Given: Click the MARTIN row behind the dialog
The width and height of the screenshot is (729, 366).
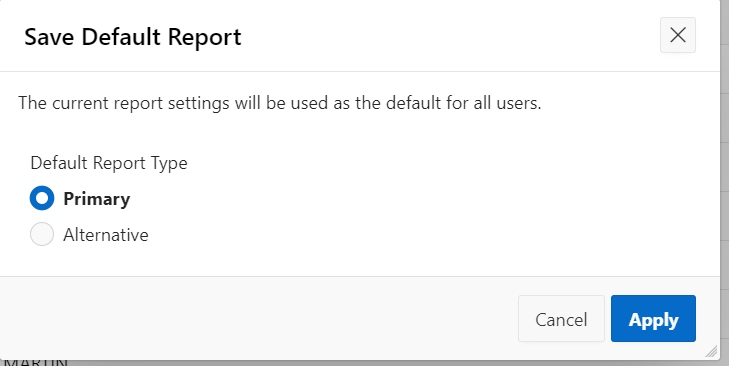Looking at the screenshot, I should pos(36,362).
